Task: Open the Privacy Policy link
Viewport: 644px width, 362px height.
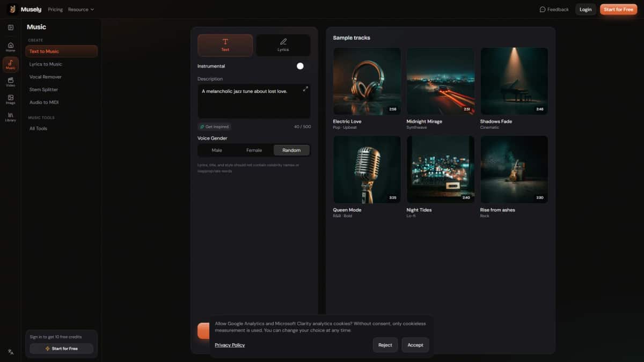Action: point(230,345)
